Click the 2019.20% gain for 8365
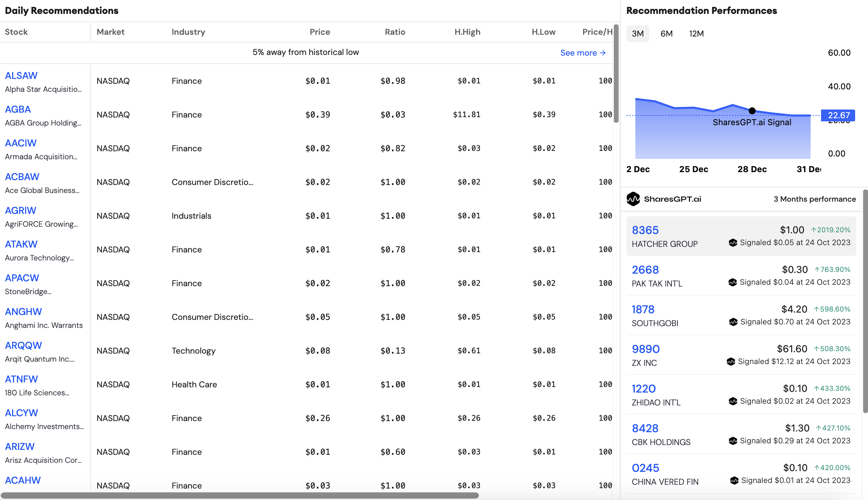This screenshot has width=868, height=500. pyautogui.click(x=831, y=230)
